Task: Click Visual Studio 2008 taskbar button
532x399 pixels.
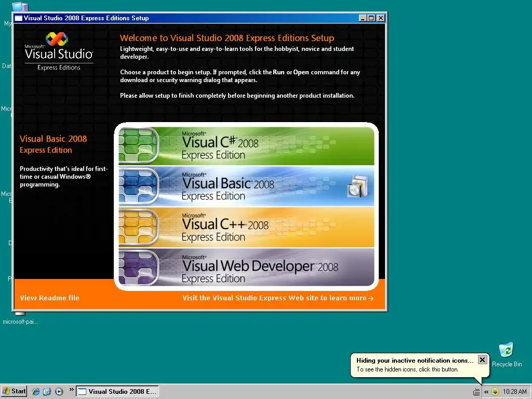Action: 117,392
